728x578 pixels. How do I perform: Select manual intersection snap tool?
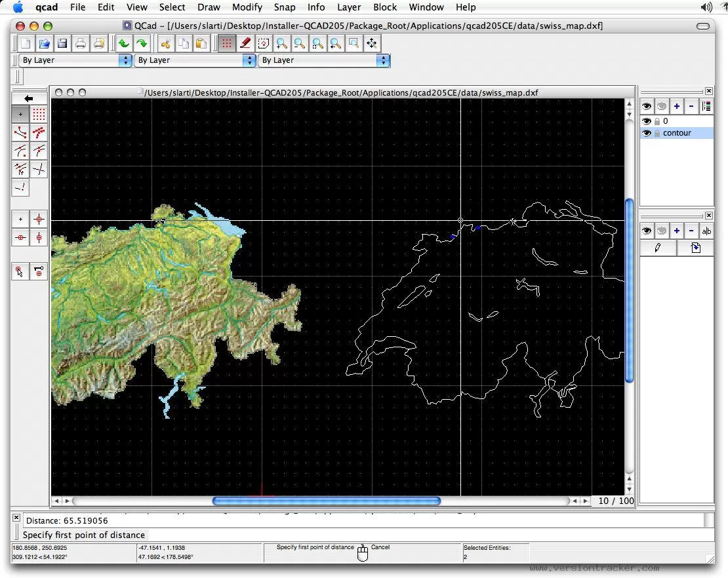[x=20, y=188]
